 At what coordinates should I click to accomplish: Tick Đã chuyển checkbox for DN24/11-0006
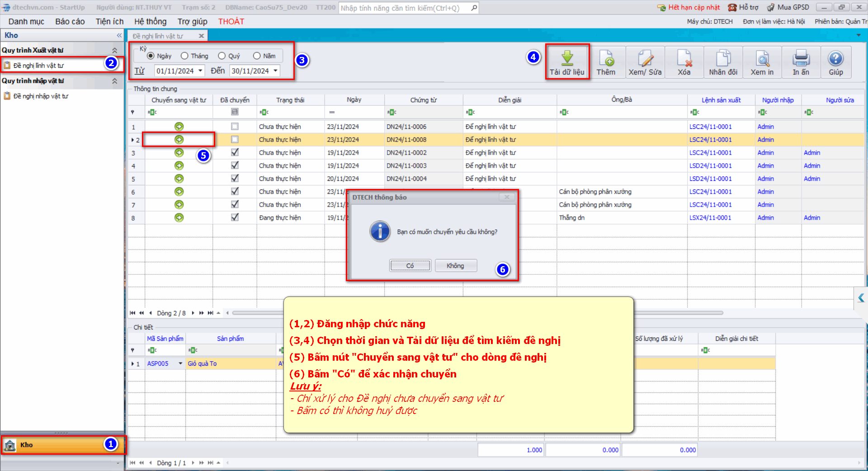click(x=235, y=127)
